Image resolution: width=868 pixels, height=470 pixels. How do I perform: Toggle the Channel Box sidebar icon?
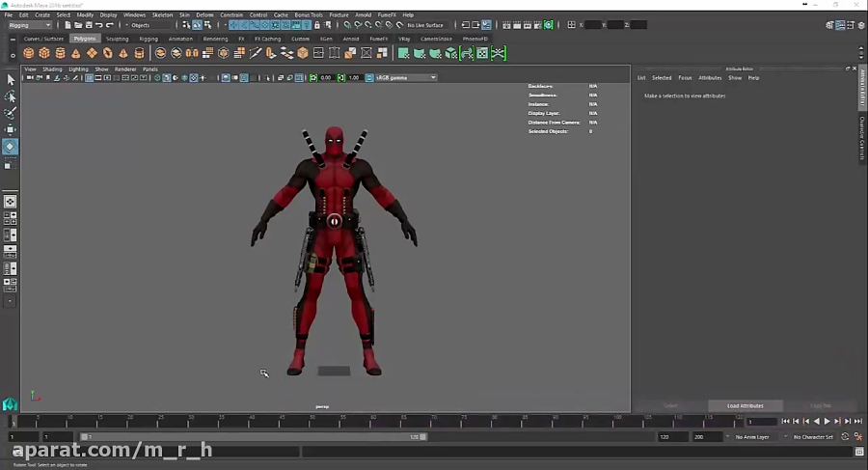click(859, 25)
